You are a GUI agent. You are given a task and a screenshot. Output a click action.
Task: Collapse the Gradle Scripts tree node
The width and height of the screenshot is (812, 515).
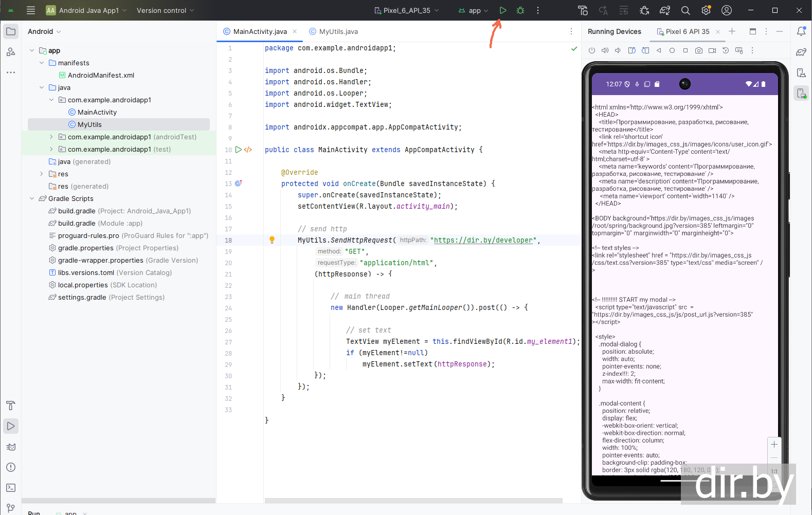point(32,198)
